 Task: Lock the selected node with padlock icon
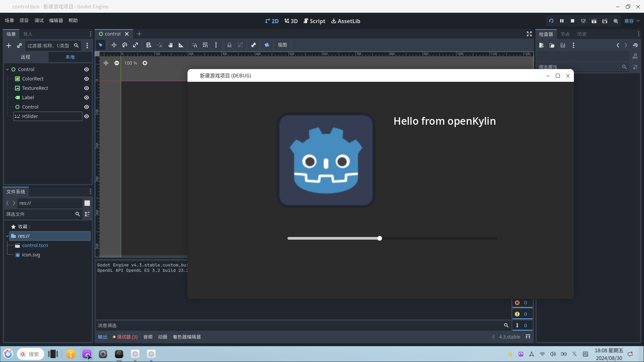[229, 45]
